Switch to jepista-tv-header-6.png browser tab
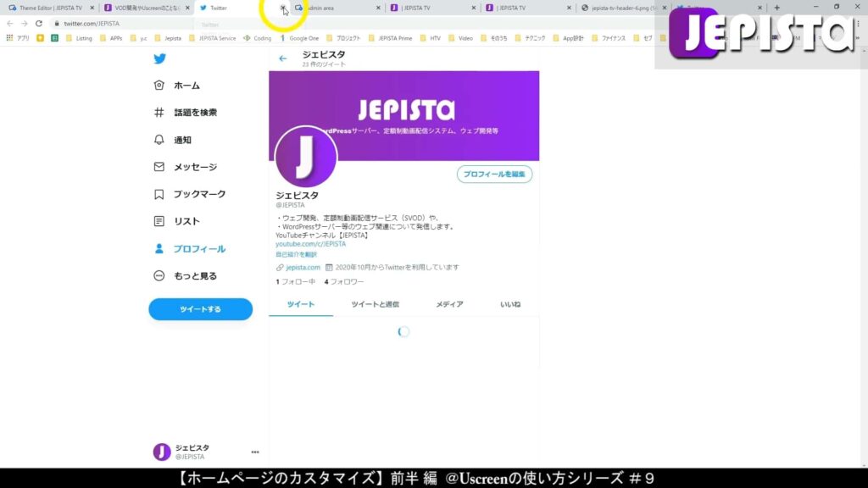Screen dimensions: 868x488 click(x=625, y=8)
